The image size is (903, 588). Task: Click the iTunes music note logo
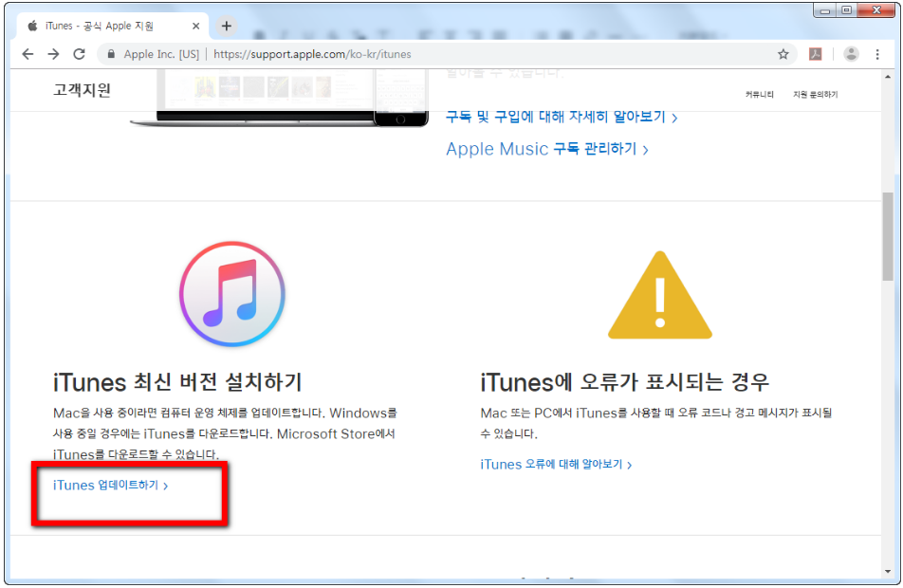(x=232, y=294)
